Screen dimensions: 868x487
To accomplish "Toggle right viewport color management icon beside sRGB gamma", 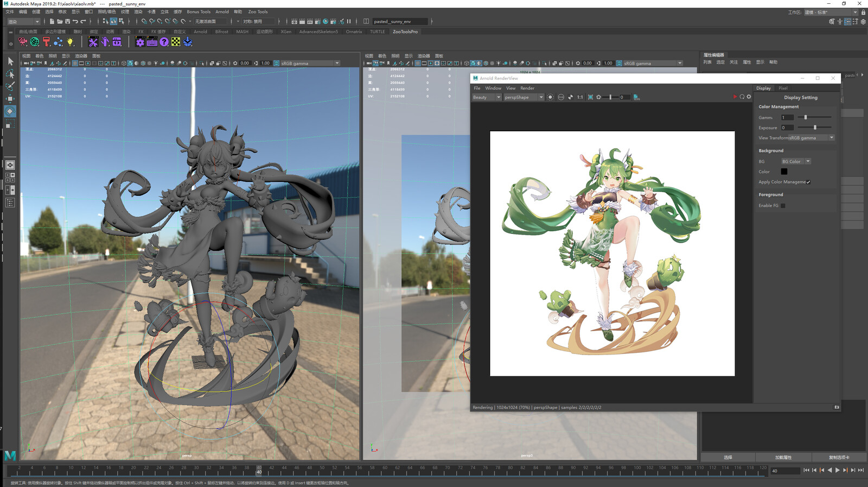I will 619,63.
